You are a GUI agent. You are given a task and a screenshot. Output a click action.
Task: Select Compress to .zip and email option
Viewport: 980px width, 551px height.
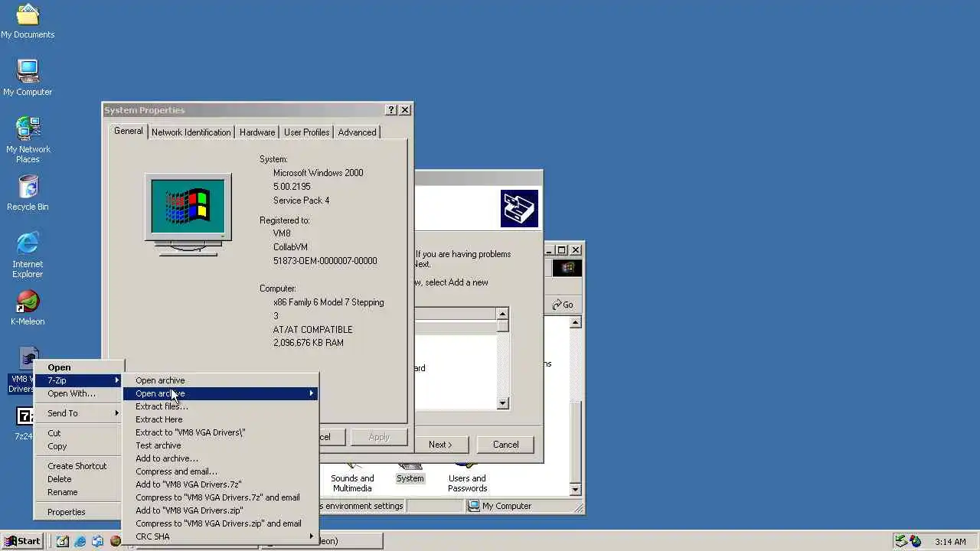pos(220,523)
